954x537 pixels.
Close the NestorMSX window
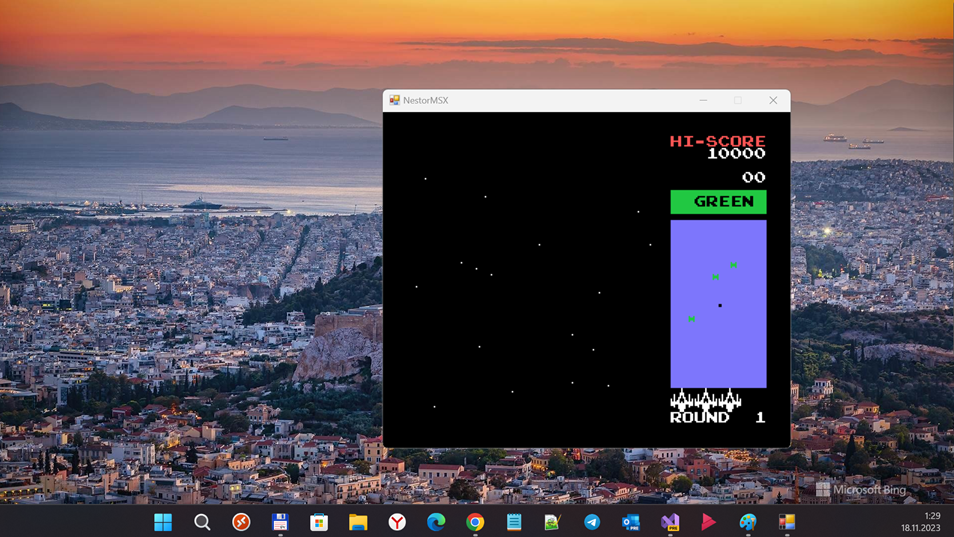773,100
